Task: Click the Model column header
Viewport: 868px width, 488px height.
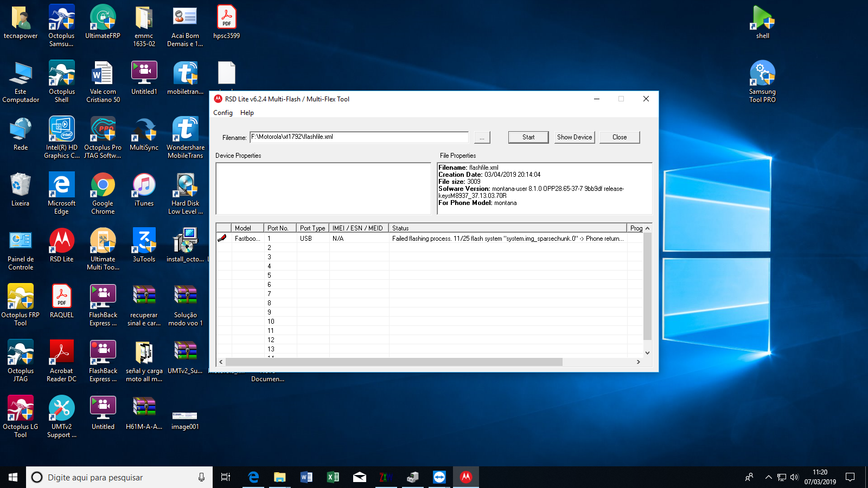Action: [247, 228]
